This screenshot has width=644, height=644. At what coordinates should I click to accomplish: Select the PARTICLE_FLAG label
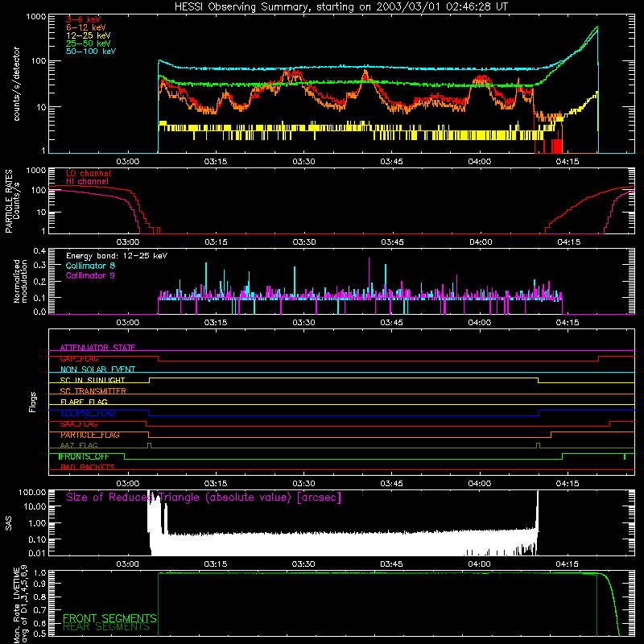[x=90, y=435]
